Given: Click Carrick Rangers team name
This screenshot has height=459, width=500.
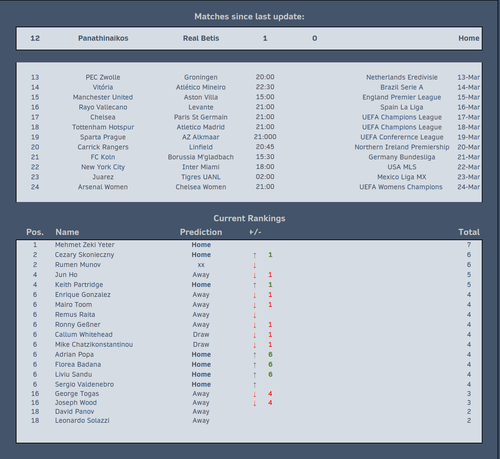Looking at the screenshot, I should tap(103, 147).
